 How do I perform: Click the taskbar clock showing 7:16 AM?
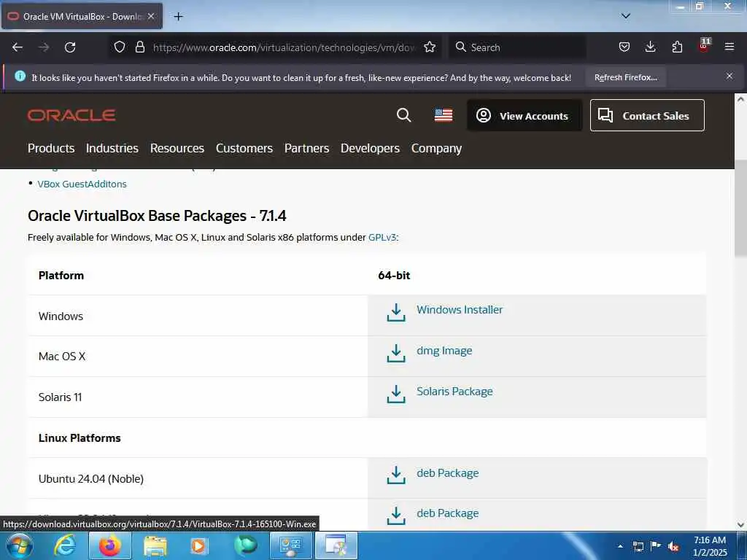[x=709, y=546]
